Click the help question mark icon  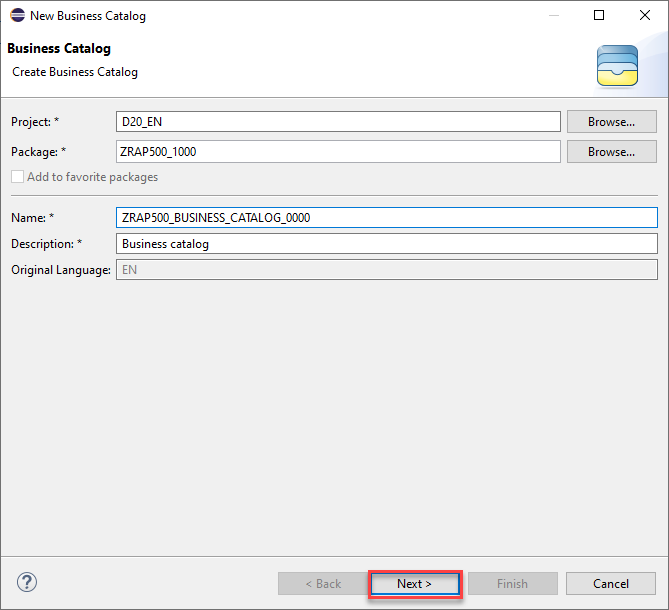coord(27,582)
